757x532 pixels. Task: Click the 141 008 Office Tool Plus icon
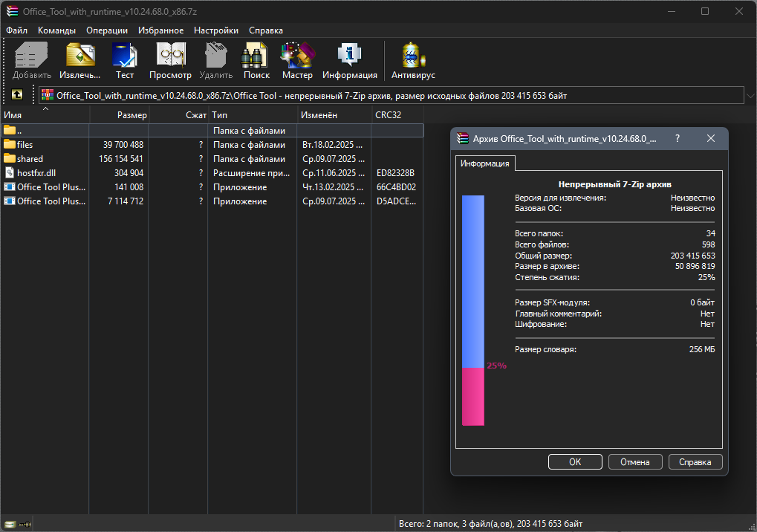10,186
